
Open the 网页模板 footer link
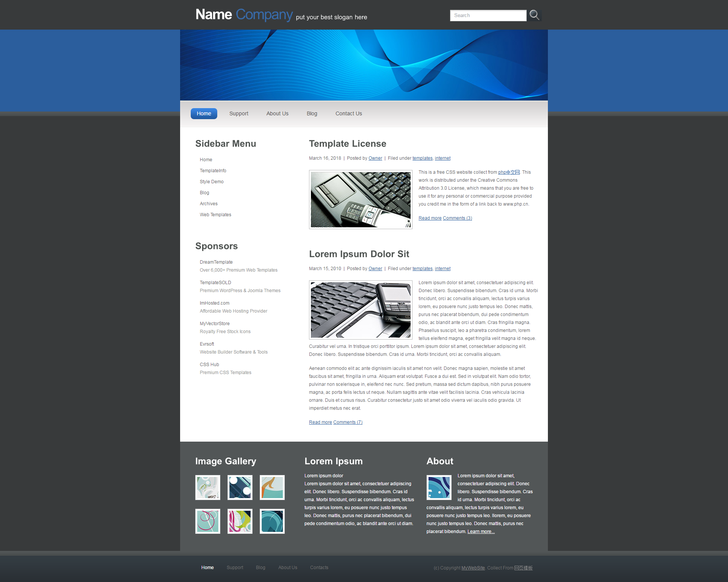(x=523, y=568)
